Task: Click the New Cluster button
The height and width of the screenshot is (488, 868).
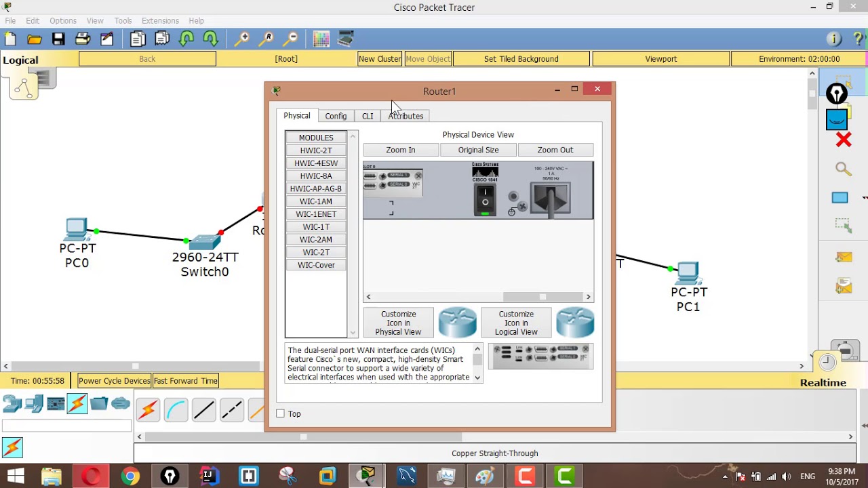Action: (380, 59)
